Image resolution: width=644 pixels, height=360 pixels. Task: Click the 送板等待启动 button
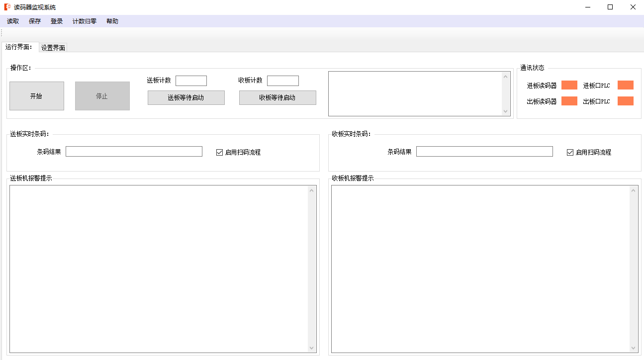[x=186, y=97]
